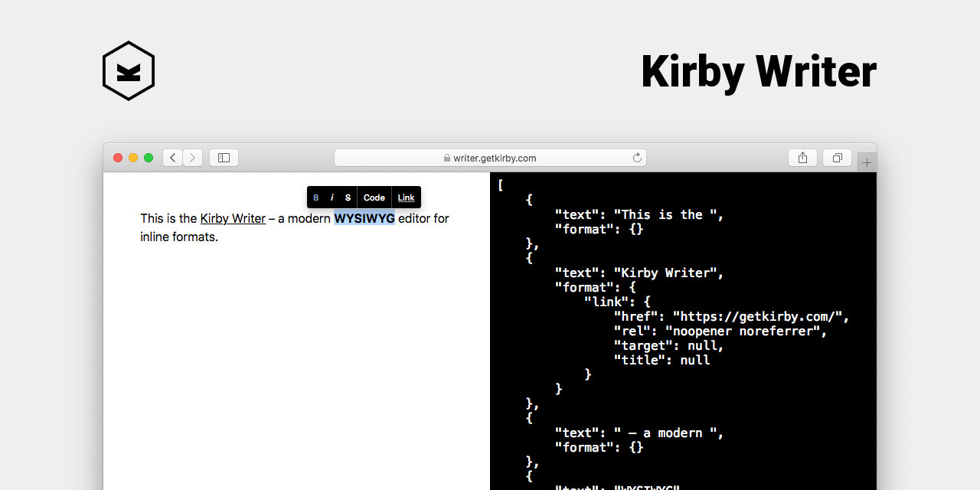Select the Kirby hexagon logo
Viewport: 980px width, 490px height.
(129, 70)
